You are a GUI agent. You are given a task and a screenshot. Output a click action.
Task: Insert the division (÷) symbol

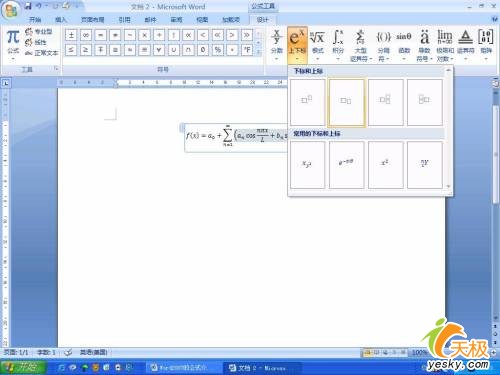click(x=159, y=35)
